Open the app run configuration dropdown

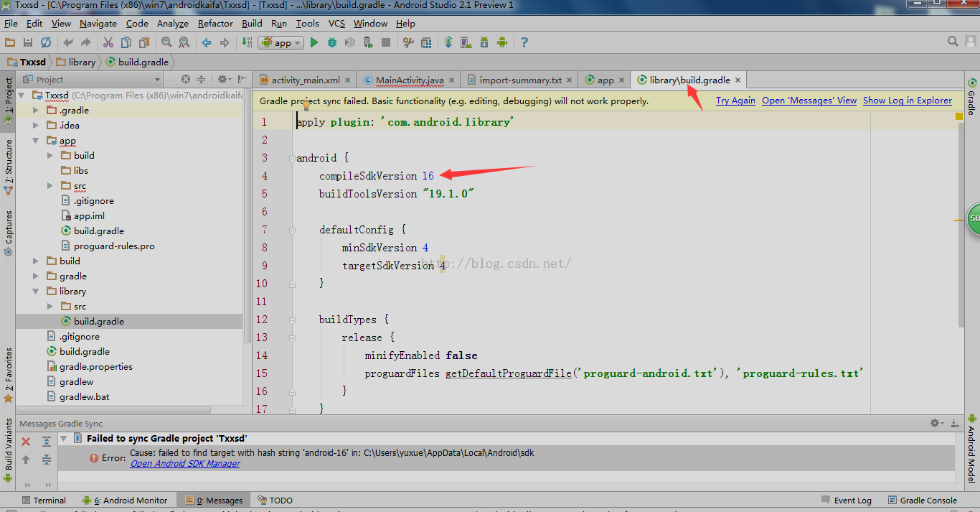click(x=282, y=43)
